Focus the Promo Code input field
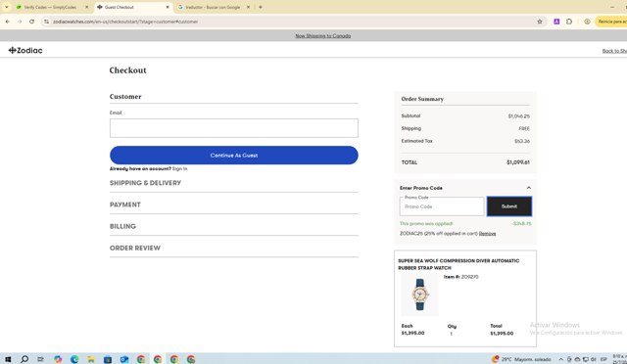Image resolution: width=627 pixels, height=364 pixels. [x=442, y=206]
